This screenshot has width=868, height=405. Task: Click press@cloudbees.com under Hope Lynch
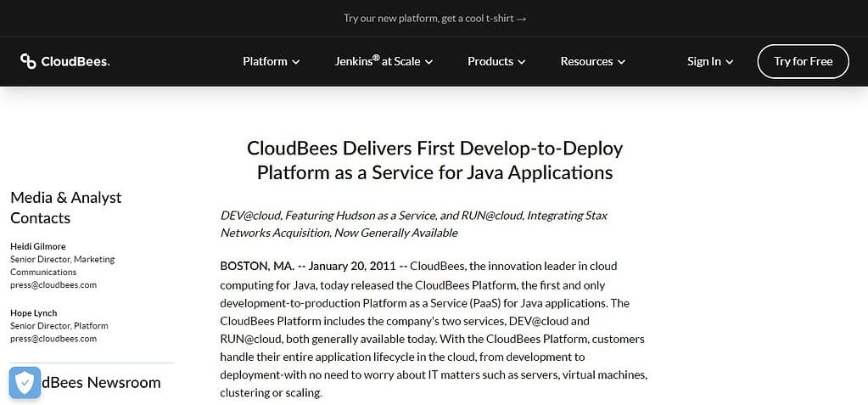pos(53,339)
